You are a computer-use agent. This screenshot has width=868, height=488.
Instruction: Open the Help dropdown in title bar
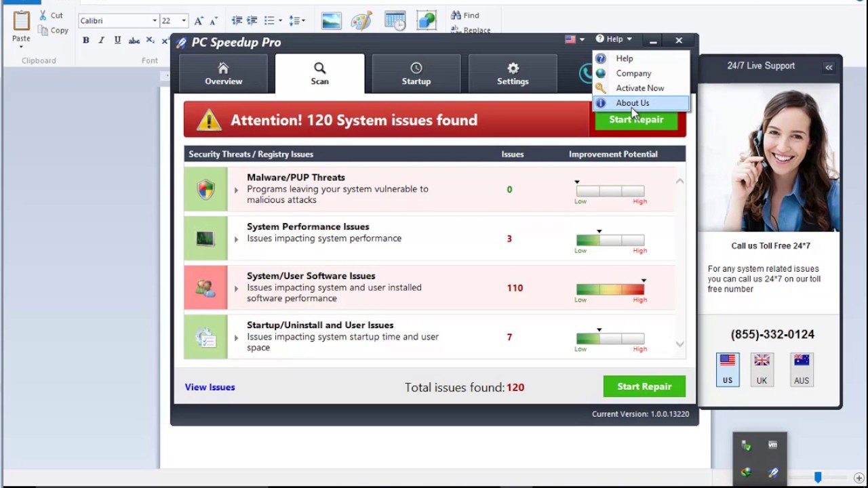614,39
